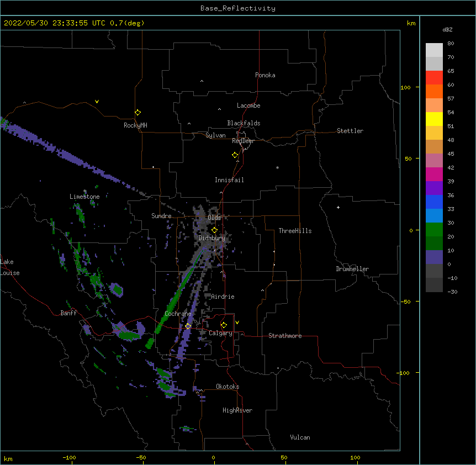The image size is (476, 465).
Task: Click the RockyMH label
Action: [x=135, y=125]
